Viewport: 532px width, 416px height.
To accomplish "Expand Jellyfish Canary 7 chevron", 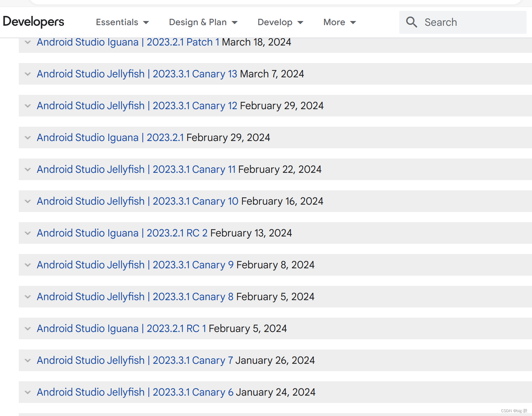I will [28, 360].
